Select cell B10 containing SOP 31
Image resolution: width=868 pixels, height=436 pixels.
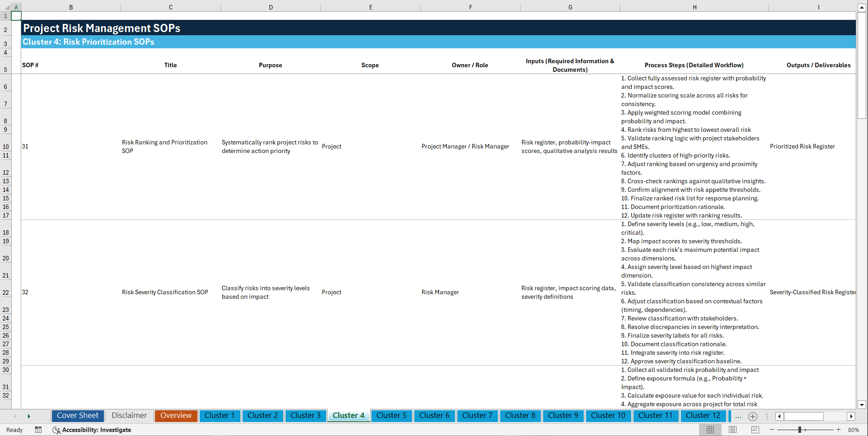(71, 146)
